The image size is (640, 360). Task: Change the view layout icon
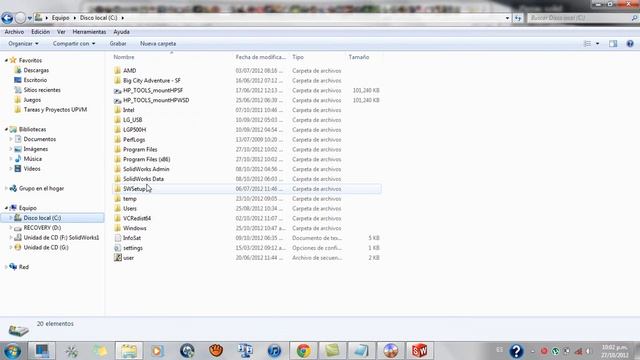click(x=587, y=44)
